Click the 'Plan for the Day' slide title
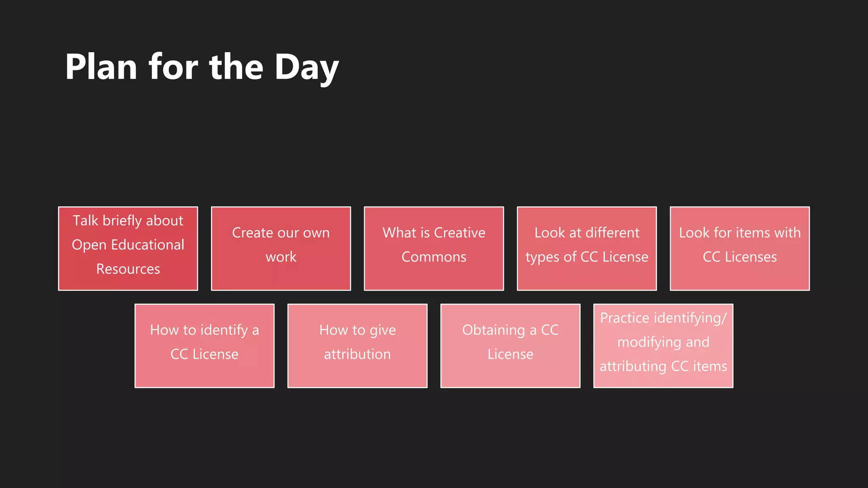The height and width of the screenshot is (488, 868). point(202,67)
